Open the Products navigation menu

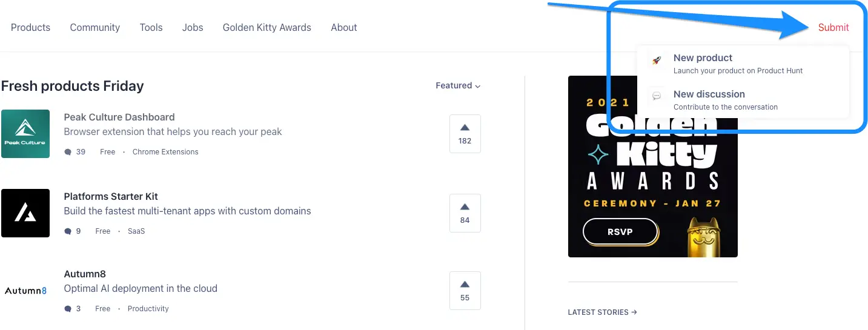coord(30,27)
